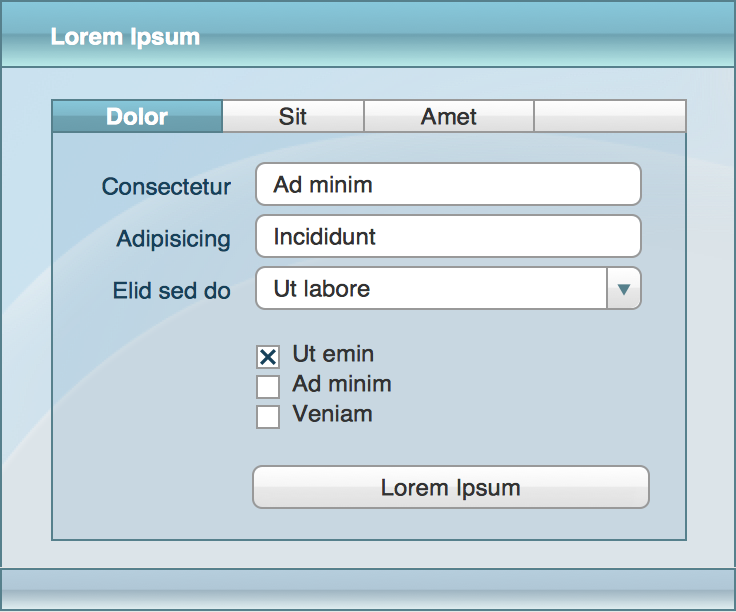Viewport: 736px width, 612px height.
Task: Check the Ad minim checkbox
Action: click(x=268, y=387)
